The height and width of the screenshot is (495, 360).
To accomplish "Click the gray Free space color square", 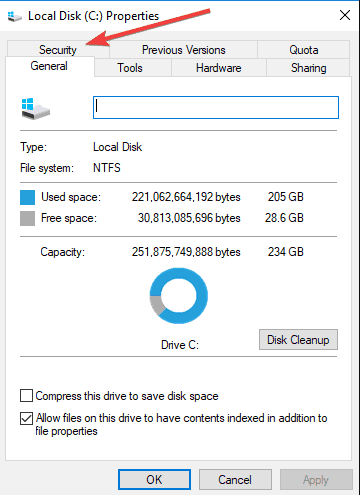I will [x=27, y=218].
